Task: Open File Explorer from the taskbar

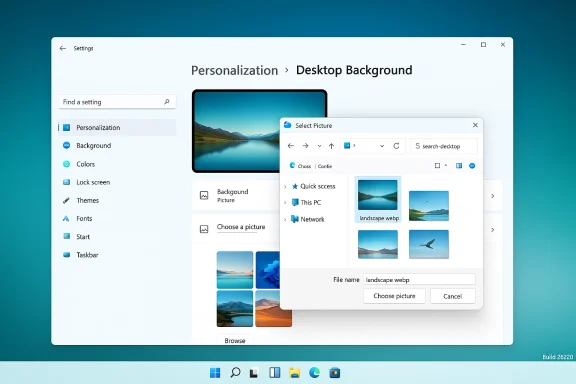Action: (x=295, y=373)
